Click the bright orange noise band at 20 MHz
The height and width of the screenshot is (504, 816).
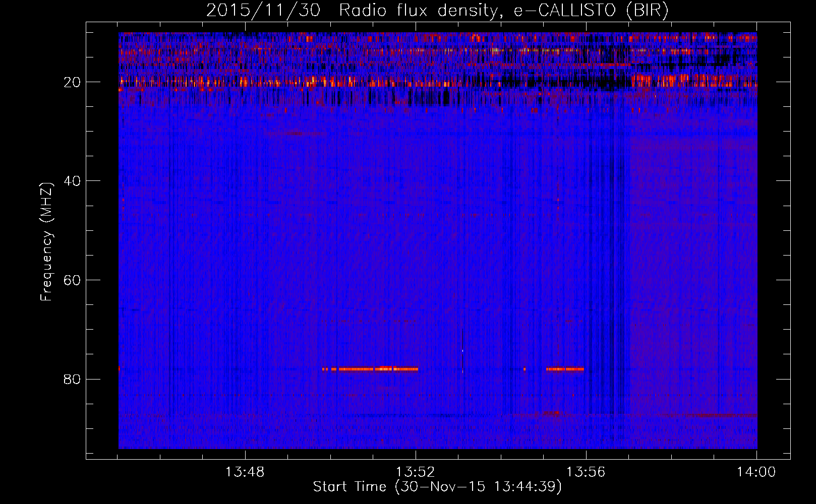point(437,81)
